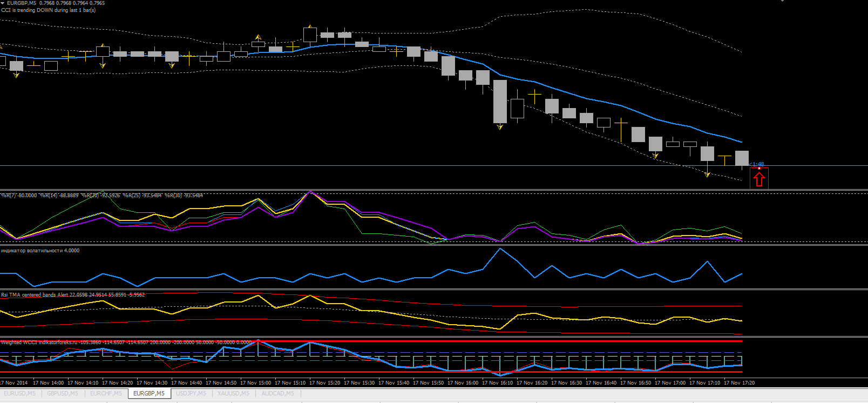868x403 pixels.
Task: Click the EURGBP,M5 price header text
Action: [56, 3]
